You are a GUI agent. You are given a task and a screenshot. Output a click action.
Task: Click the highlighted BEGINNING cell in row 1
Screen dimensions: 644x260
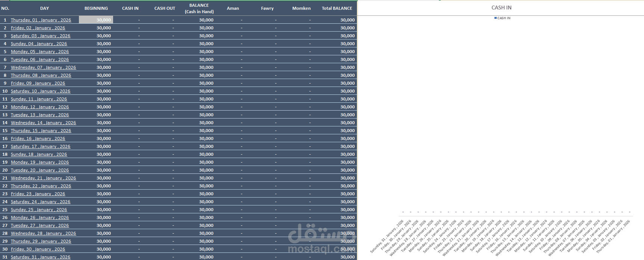click(x=96, y=20)
